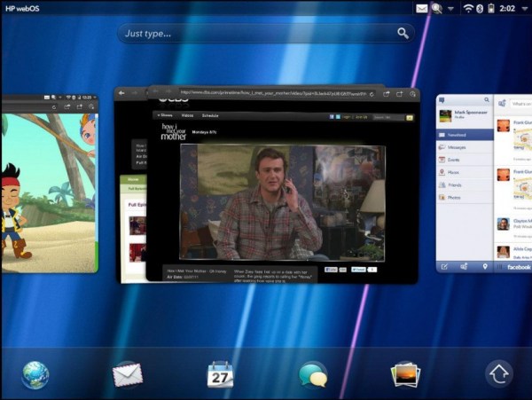Compose a new Facebook post

point(444,267)
